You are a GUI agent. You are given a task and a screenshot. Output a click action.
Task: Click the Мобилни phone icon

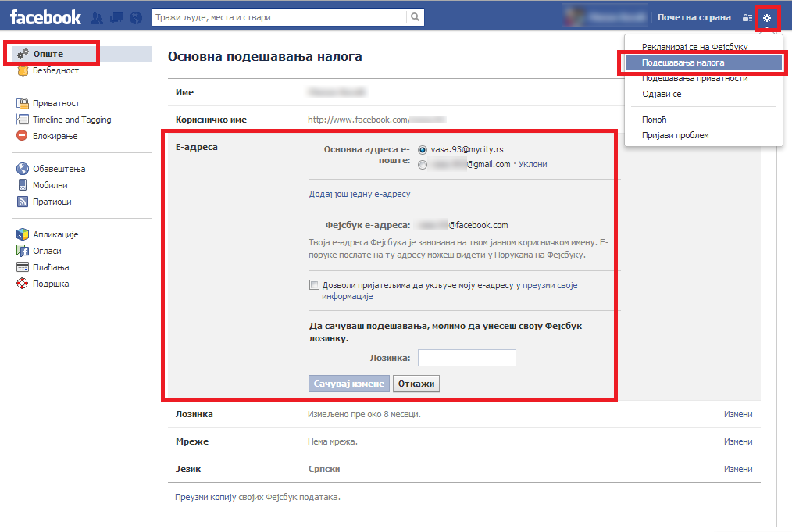(x=22, y=185)
